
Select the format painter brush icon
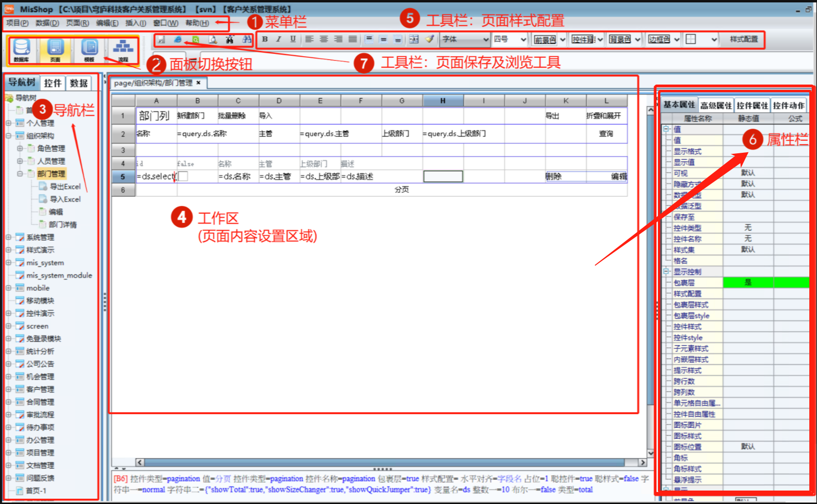point(430,39)
